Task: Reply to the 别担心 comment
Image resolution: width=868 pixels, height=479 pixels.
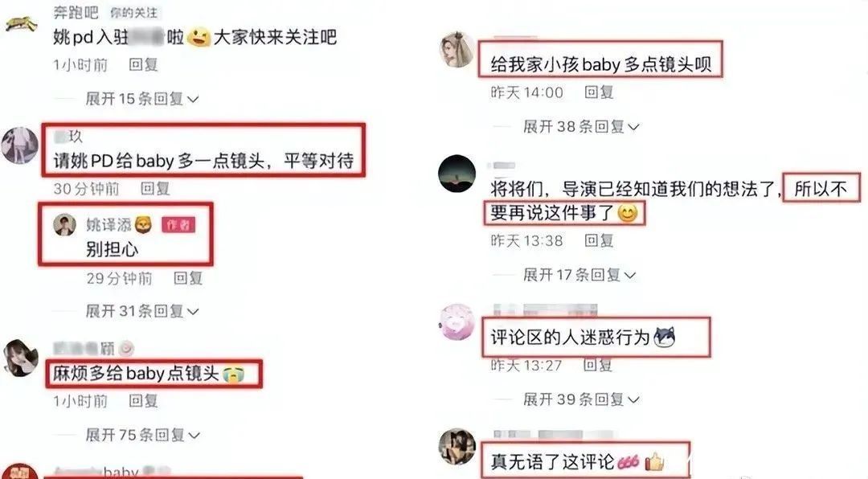Action: click(188, 278)
